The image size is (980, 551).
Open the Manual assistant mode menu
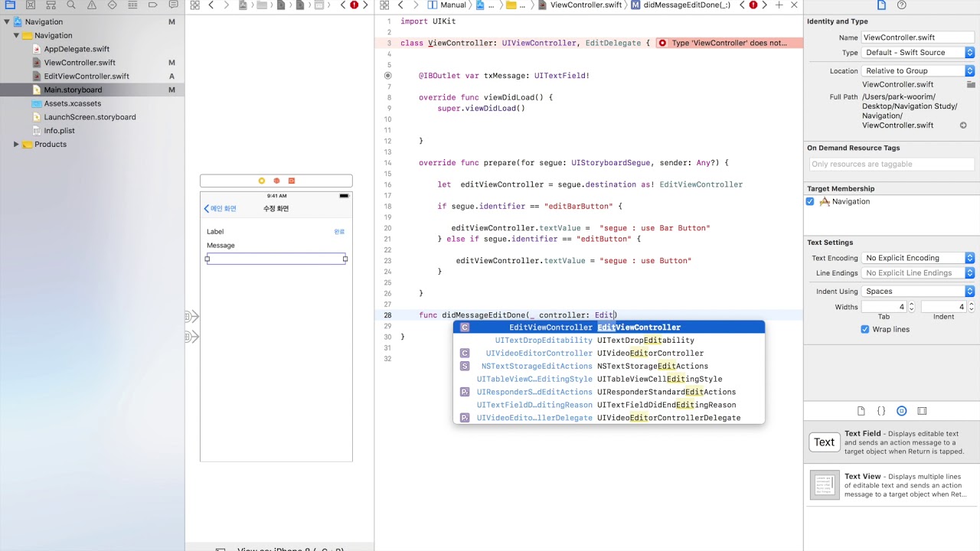click(x=447, y=5)
